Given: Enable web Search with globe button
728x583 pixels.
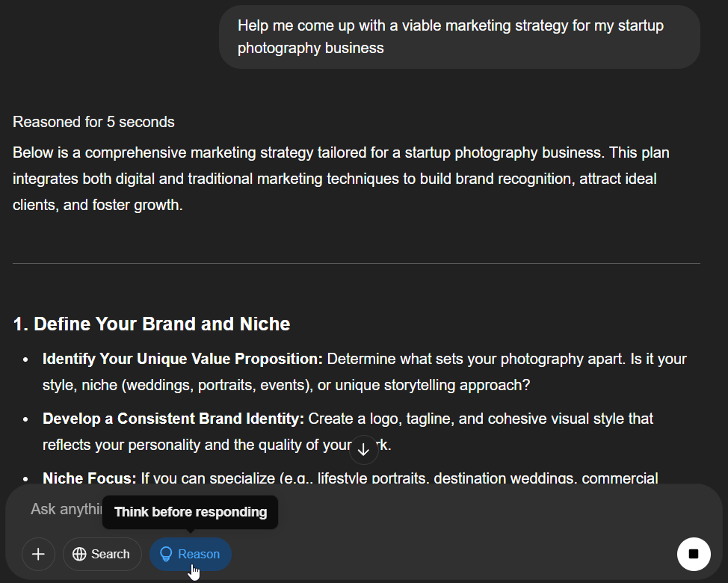Looking at the screenshot, I should (102, 554).
